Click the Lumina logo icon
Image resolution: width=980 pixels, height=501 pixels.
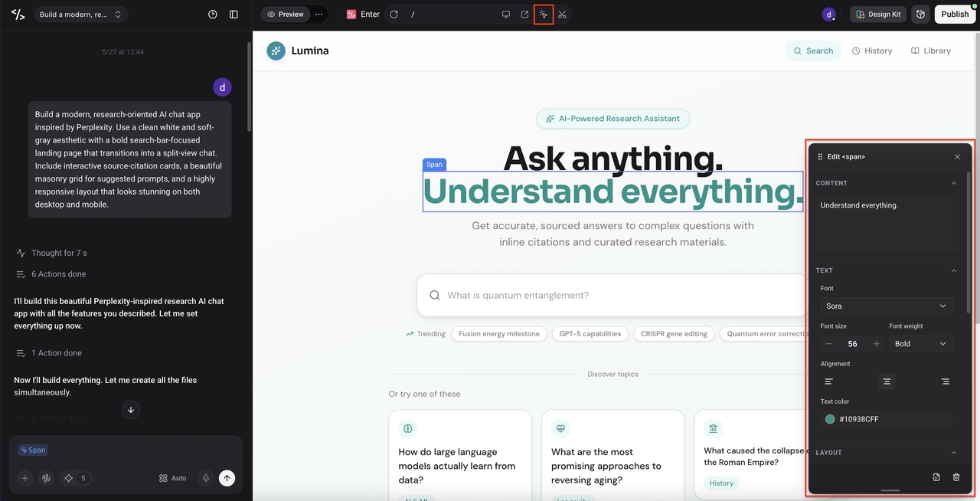click(x=276, y=51)
